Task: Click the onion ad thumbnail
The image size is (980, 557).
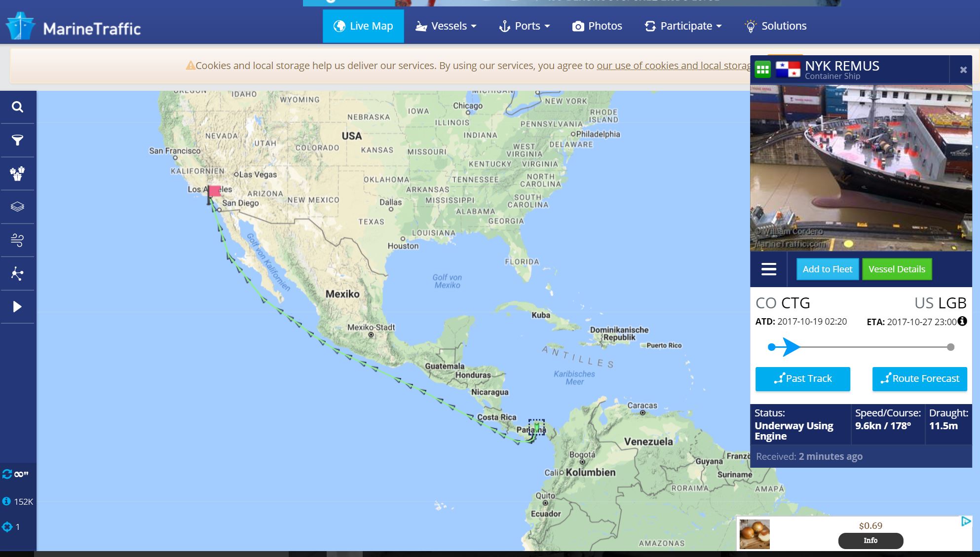Action: click(x=754, y=534)
